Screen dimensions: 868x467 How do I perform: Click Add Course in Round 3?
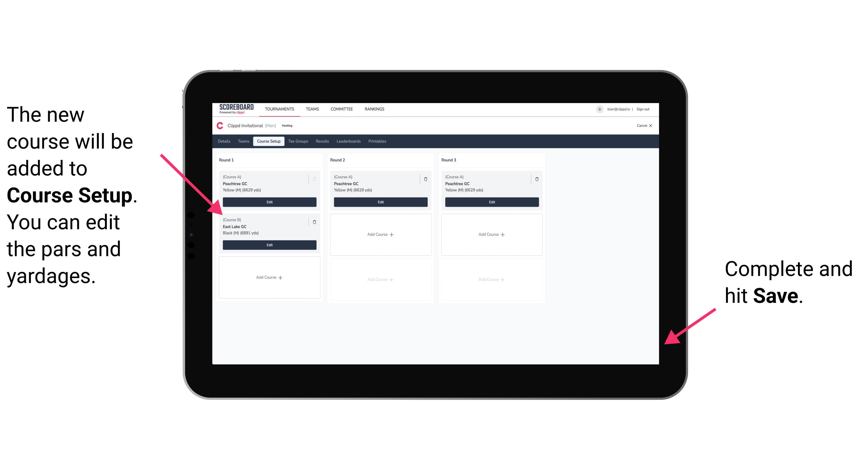(x=491, y=233)
